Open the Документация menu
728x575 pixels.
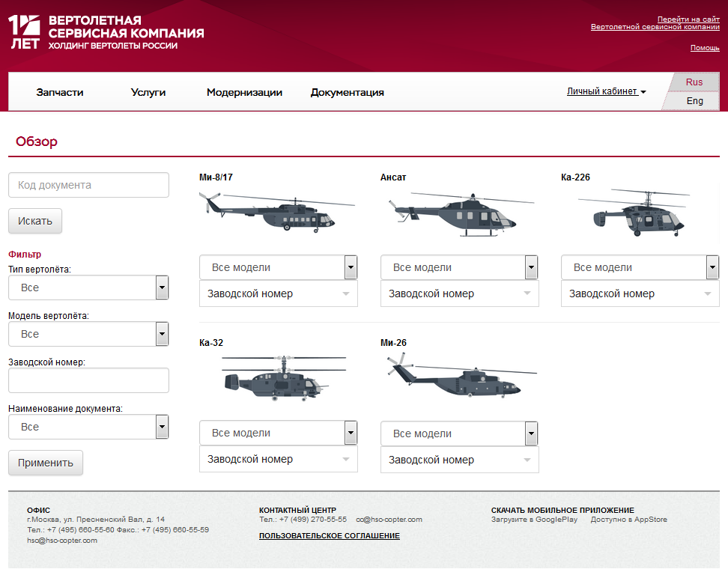[x=348, y=92]
